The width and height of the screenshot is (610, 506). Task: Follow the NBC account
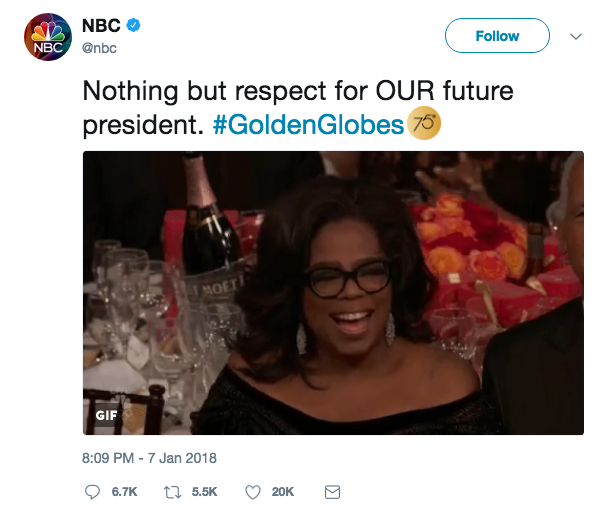tap(497, 36)
